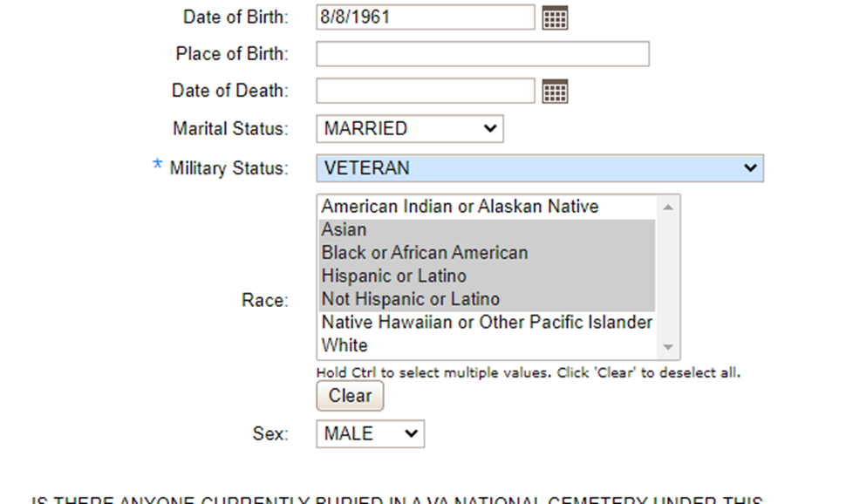Select Asian in the Race list
This screenshot has width=846, height=504.
pos(345,230)
